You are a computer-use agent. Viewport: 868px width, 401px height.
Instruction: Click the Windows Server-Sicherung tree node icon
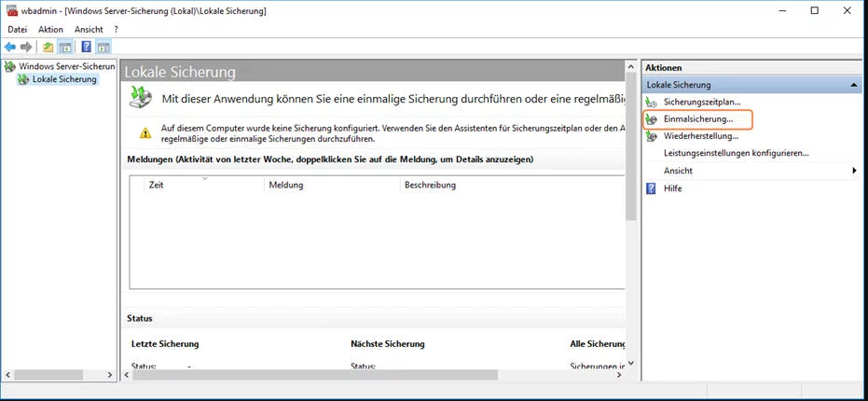point(9,67)
